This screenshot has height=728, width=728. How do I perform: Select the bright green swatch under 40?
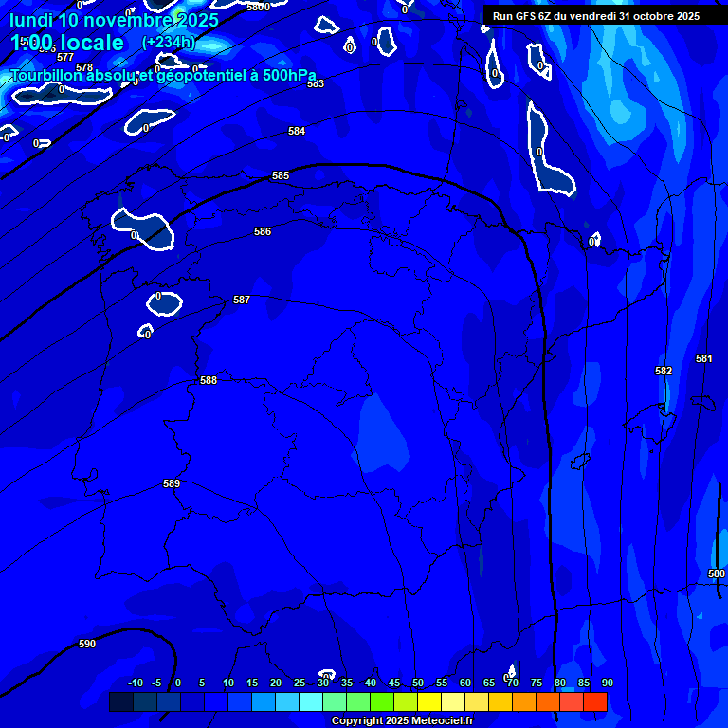click(382, 702)
